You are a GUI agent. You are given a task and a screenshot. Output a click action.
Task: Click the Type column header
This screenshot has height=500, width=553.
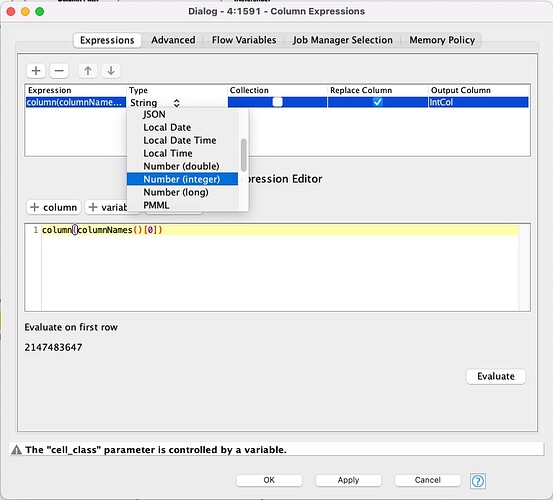tap(176, 90)
